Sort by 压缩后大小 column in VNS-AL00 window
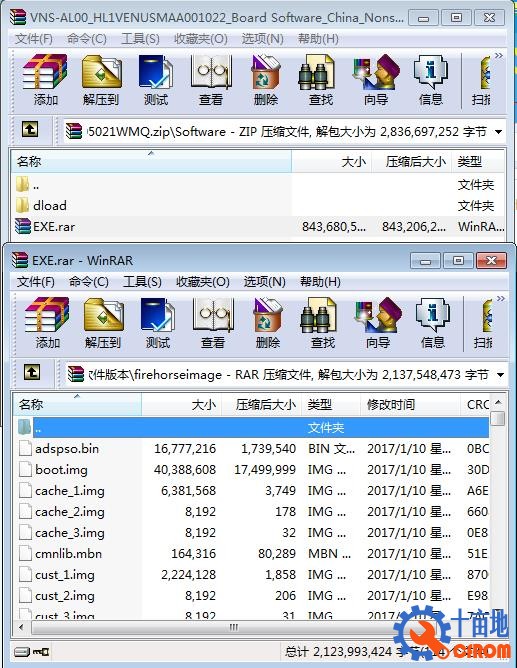517x668 pixels. (x=411, y=161)
